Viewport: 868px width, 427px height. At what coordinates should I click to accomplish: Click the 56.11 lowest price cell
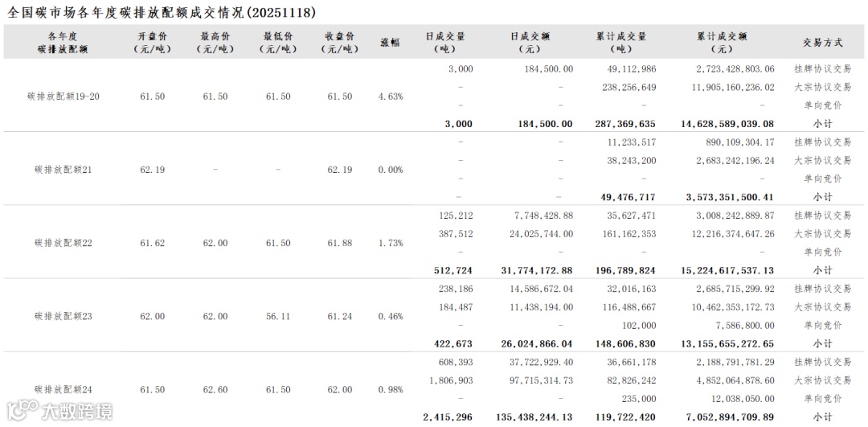(x=278, y=316)
